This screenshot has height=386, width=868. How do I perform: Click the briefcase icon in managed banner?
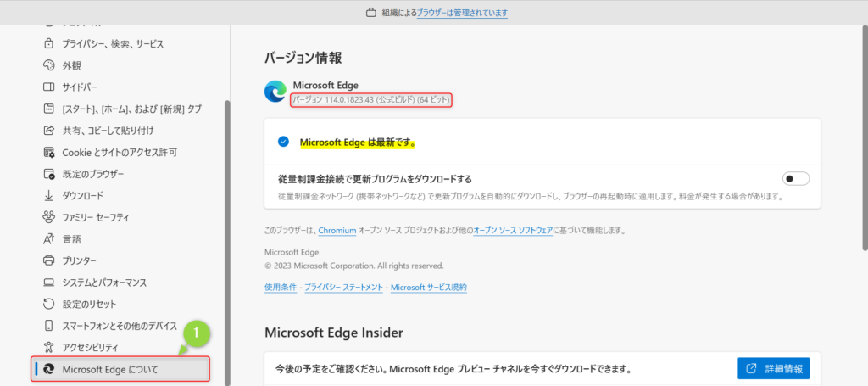point(372,13)
